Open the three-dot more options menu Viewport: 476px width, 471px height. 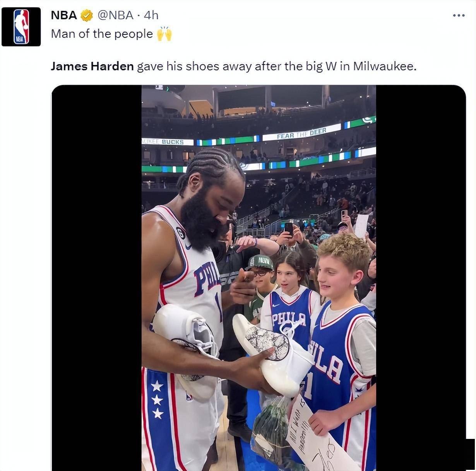tap(459, 15)
